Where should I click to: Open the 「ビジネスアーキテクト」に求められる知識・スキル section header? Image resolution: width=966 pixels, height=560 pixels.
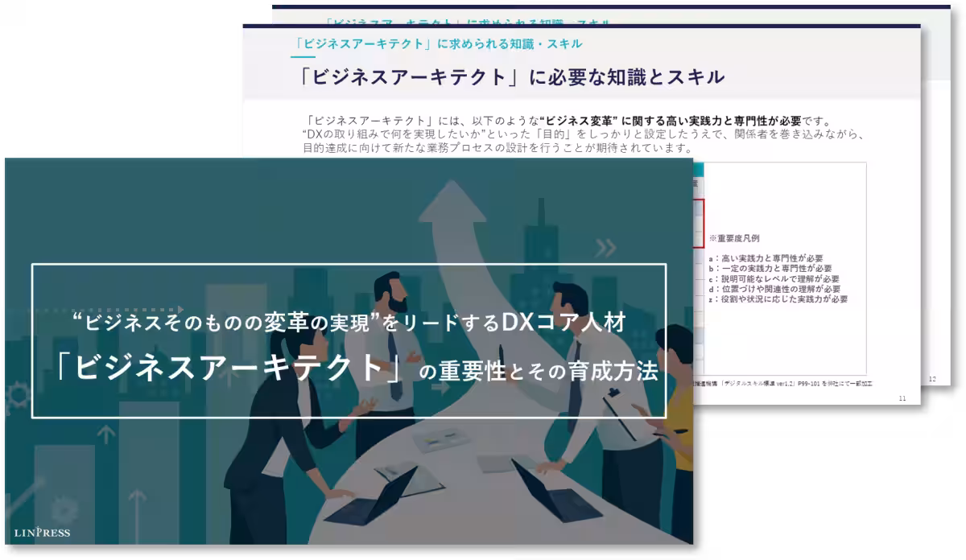(439, 43)
